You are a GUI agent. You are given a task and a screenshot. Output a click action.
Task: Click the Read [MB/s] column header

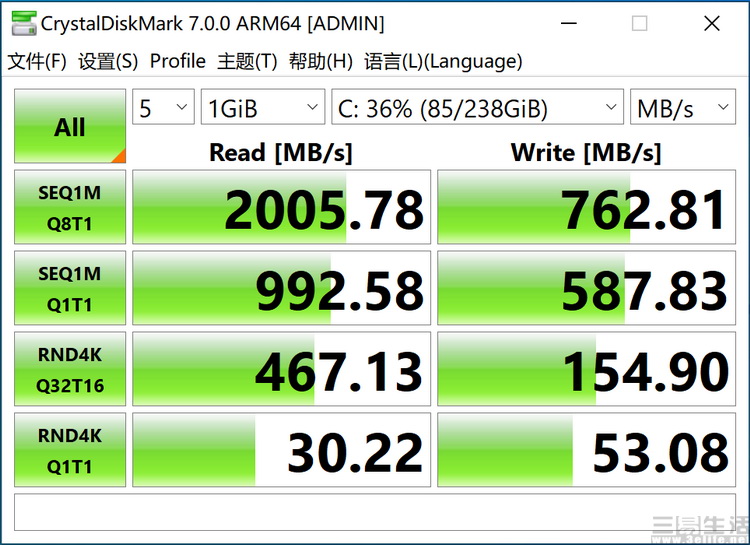coord(281,153)
